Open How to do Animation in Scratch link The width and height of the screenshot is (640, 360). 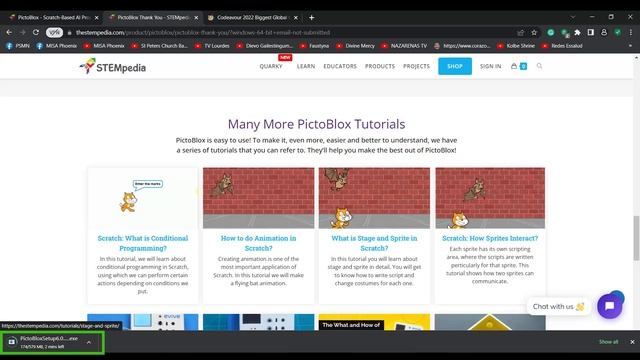pyautogui.click(x=258, y=243)
